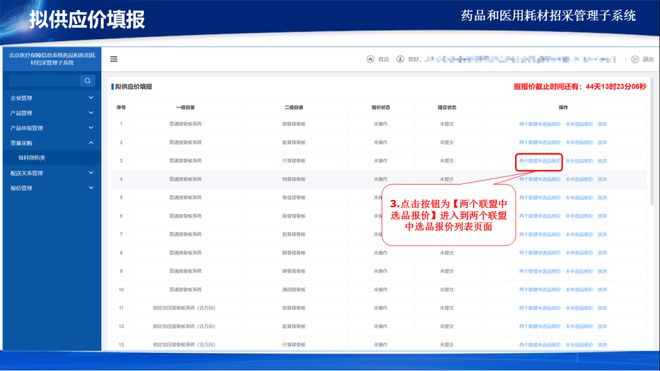Click 放弃 link in row 5
This screenshot has width=660, height=371.
click(x=602, y=198)
